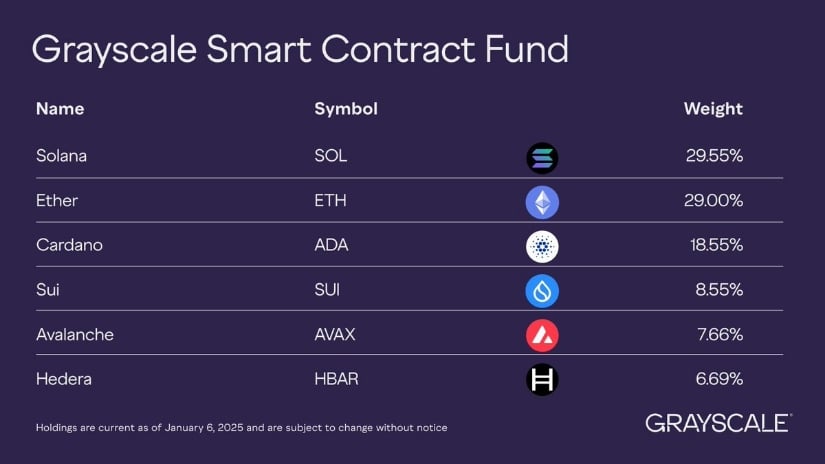This screenshot has width=825, height=464.
Task: Select the ADA ticker symbol
Action: 331,245
